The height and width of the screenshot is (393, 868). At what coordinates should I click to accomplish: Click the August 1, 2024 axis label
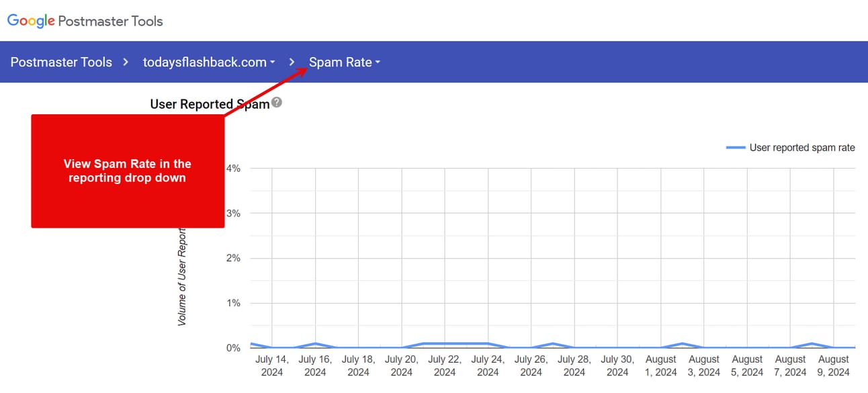tap(661, 365)
